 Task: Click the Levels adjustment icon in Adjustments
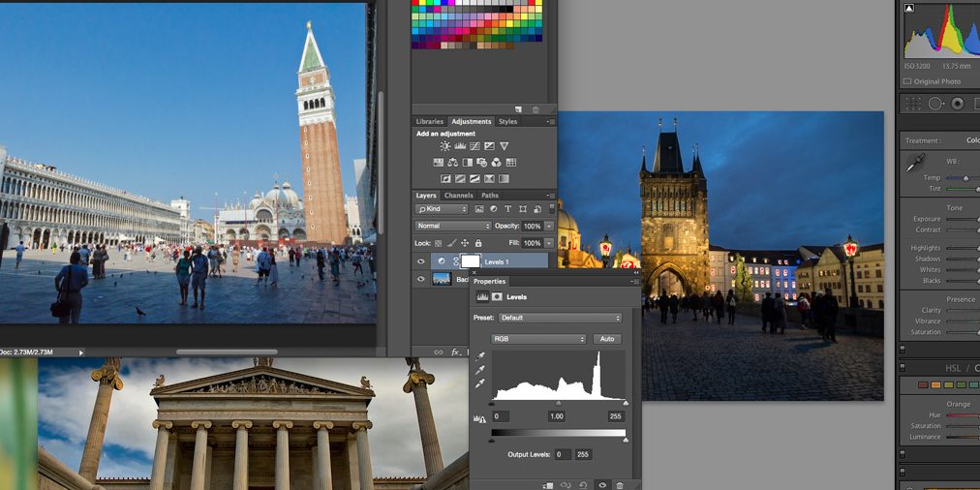point(460,146)
